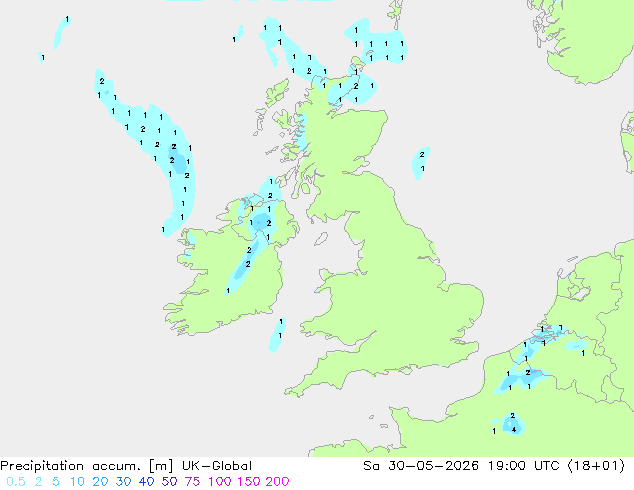Click the 'Precipitation accum. [m]' title text
This screenshot has width=634, height=490.
(x=87, y=466)
